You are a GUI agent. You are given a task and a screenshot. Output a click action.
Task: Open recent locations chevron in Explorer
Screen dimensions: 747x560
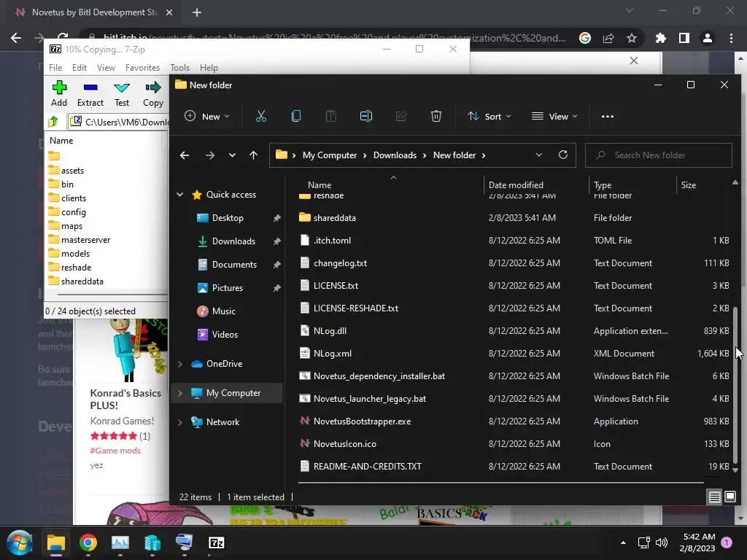232,155
